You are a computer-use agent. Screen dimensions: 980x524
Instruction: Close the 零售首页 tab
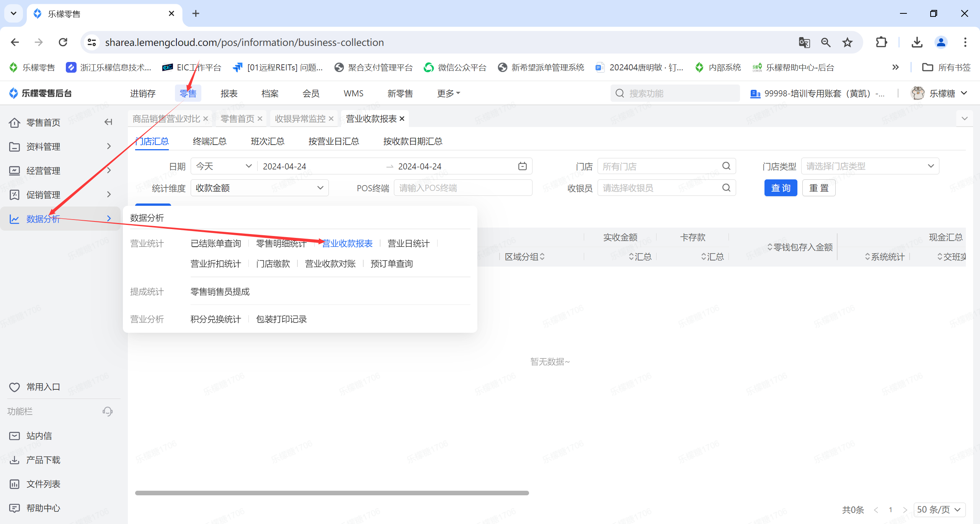pyautogui.click(x=260, y=119)
